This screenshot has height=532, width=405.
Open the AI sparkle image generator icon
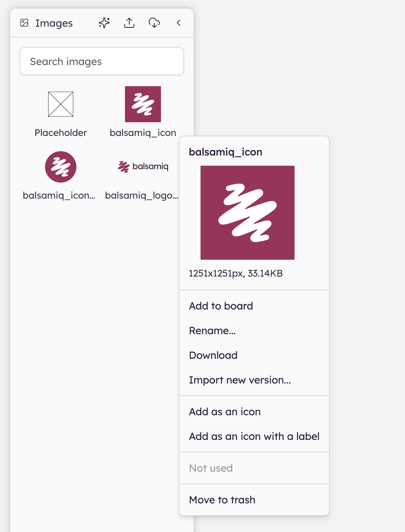[104, 23]
